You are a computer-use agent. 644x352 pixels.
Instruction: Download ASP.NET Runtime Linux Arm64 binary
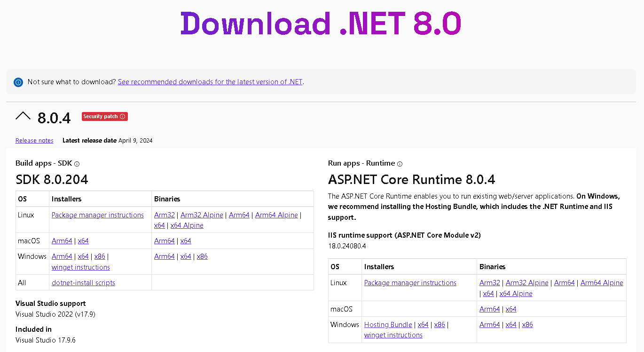565,283
